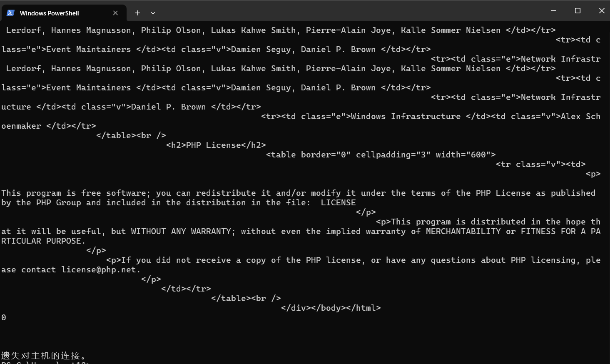Click the "</table><br />" line below "</td></tr>"
The height and width of the screenshot is (364, 610).
[x=246, y=298]
